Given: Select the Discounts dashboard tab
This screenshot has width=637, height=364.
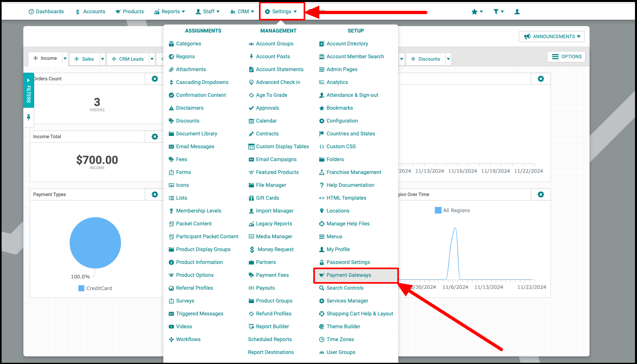Looking at the screenshot, I should click(425, 59).
